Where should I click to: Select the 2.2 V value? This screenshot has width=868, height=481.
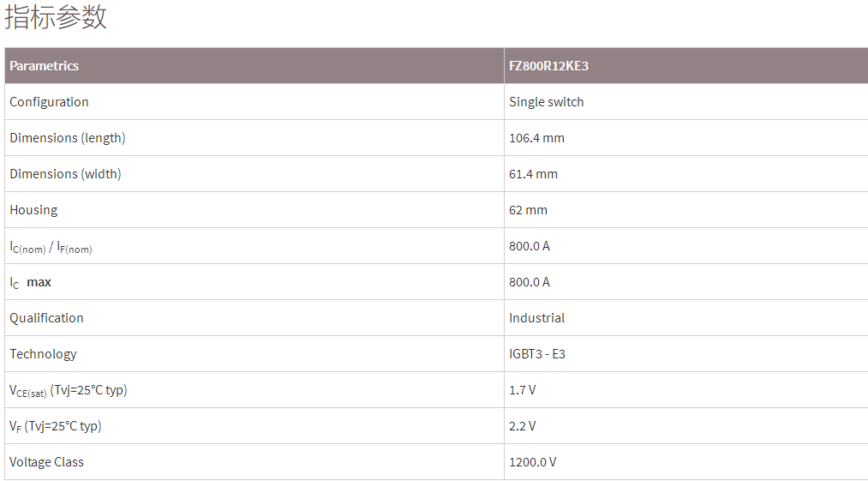tap(522, 426)
